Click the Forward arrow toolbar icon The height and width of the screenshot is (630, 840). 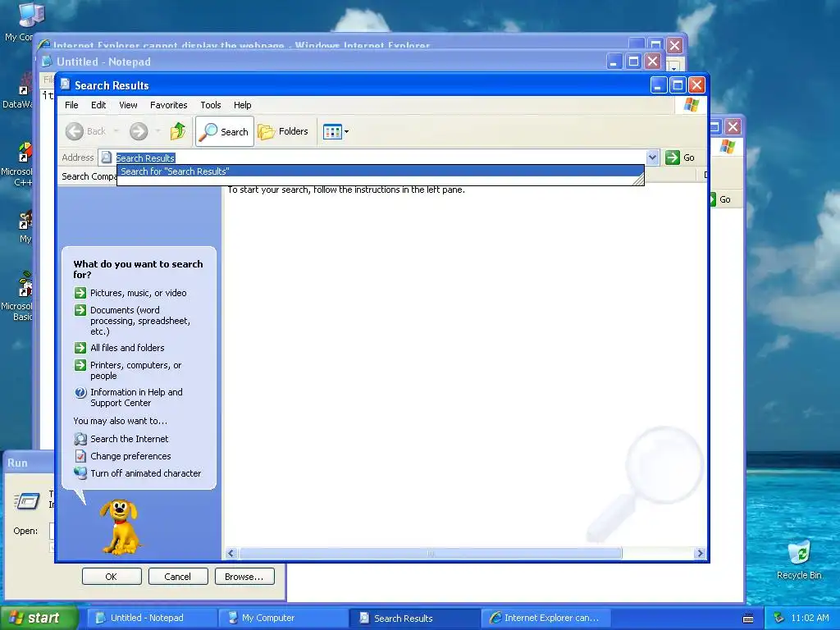(x=138, y=131)
